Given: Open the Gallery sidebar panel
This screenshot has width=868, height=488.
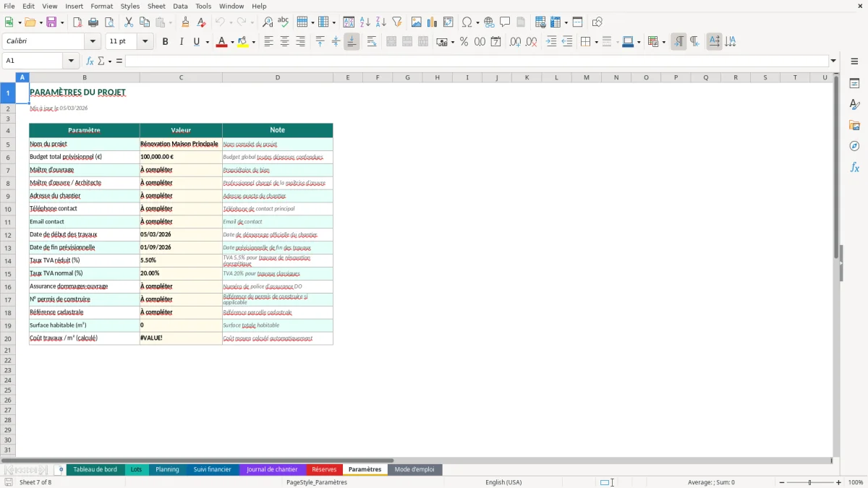Looking at the screenshot, I should pos(854,126).
